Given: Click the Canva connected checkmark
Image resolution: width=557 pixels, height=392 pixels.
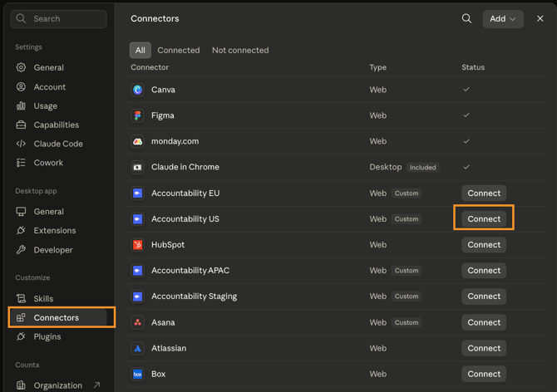Looking at the screenshot, I should pos(466,90).
